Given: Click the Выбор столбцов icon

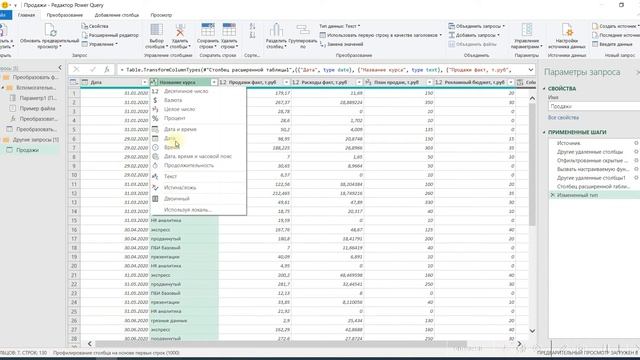Looking at the screenshot, I should coord(157,30).
